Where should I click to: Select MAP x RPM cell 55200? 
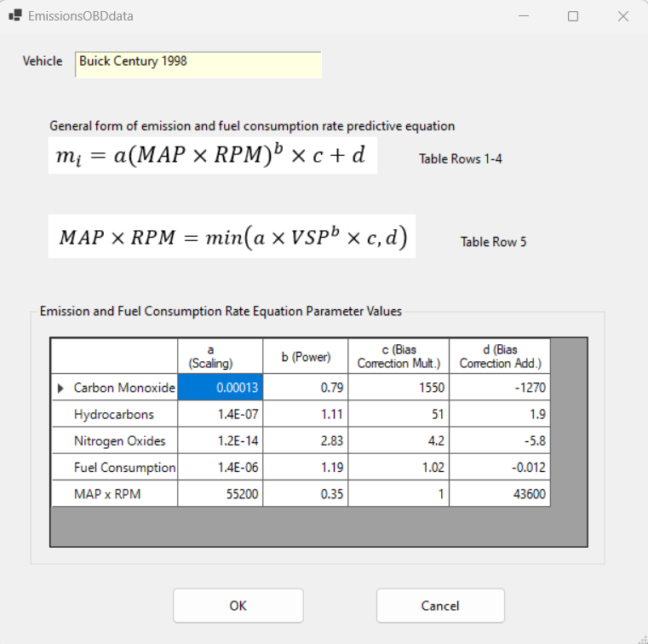point(221,493)
